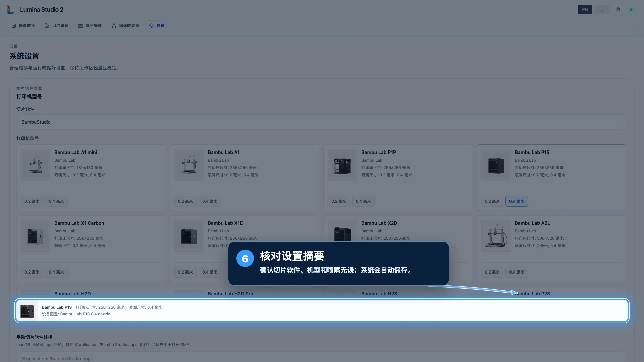Click the Bambu Lab X2D printer image
Screen dimensions: 644x362
342,231
